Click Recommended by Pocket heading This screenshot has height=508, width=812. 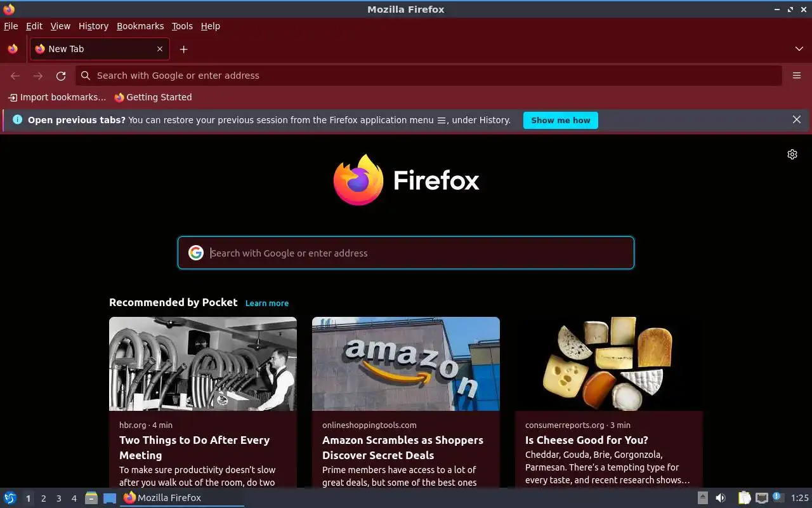coord(173,302)
